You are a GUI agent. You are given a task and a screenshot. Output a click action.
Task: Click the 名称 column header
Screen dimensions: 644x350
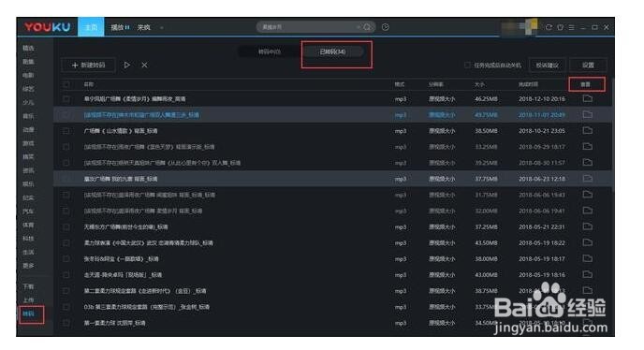(x=89, y=84)
